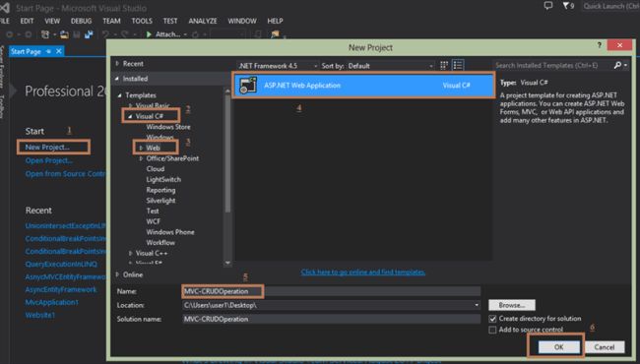The height and width of the screenshot is (364, 640).
Task: Click the search magnifier in template search
Action: point(617,65)
